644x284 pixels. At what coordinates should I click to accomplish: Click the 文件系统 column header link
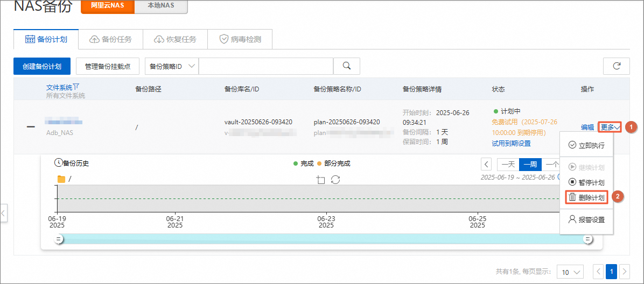[59, 88]
